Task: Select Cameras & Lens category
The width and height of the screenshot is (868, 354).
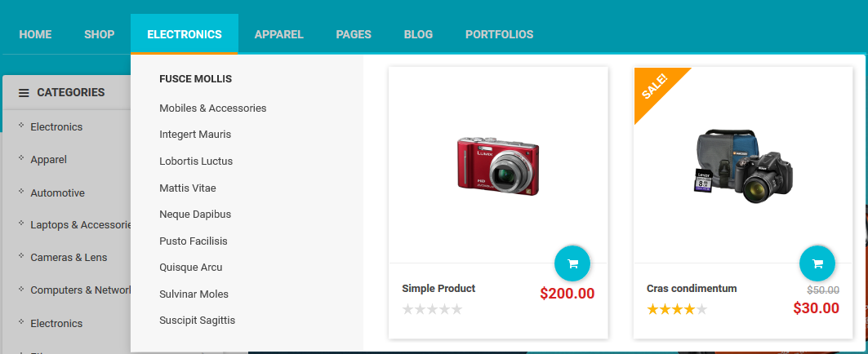Action: point(69,258)
